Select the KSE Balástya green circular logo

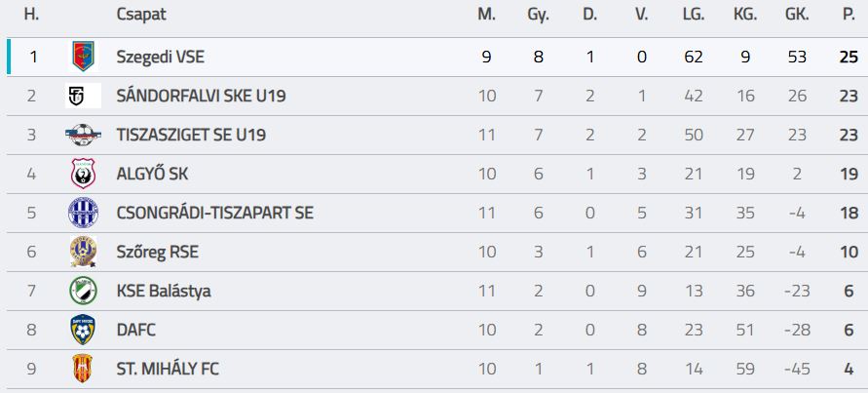coord(83,291)
